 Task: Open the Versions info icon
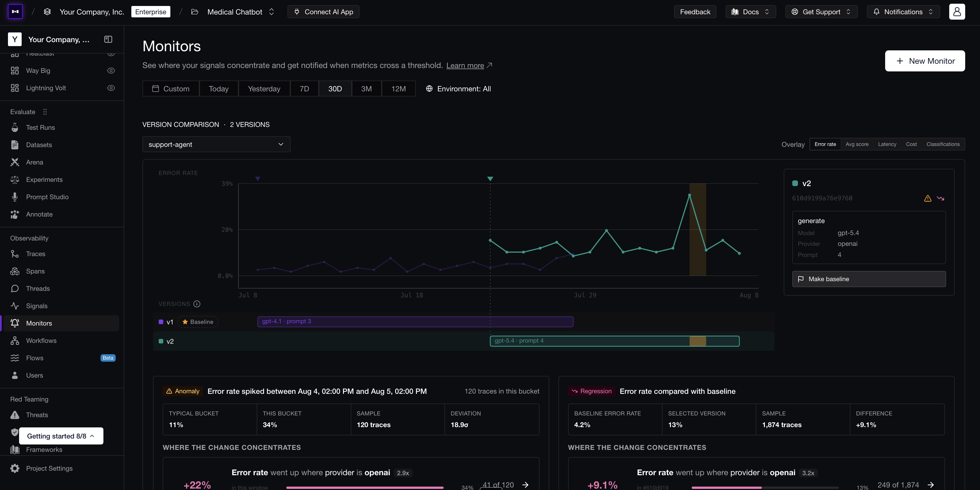(197, 303)
